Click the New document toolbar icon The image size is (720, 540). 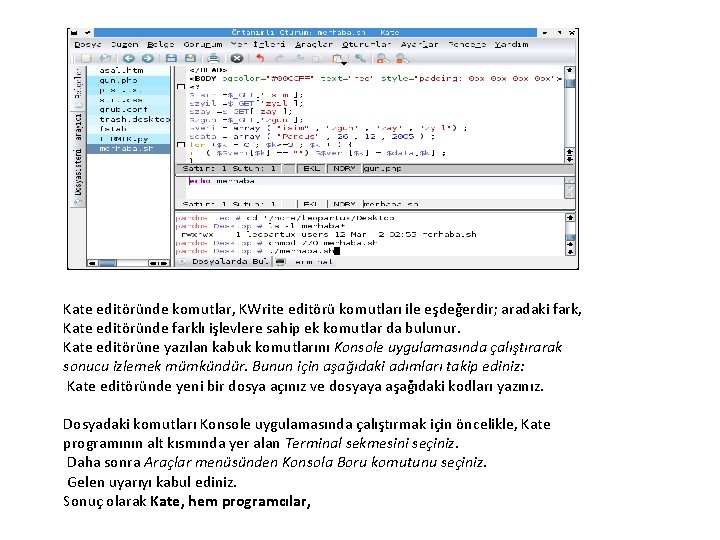point(86,58)
